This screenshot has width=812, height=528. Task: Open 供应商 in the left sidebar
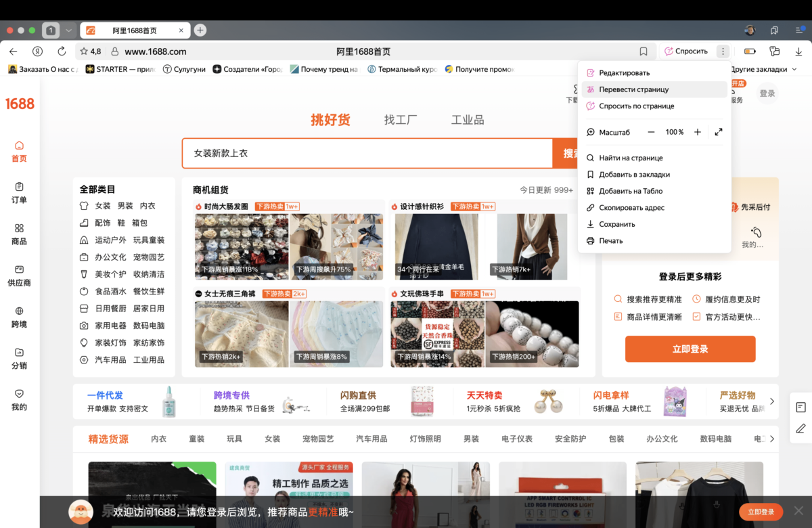19,276
